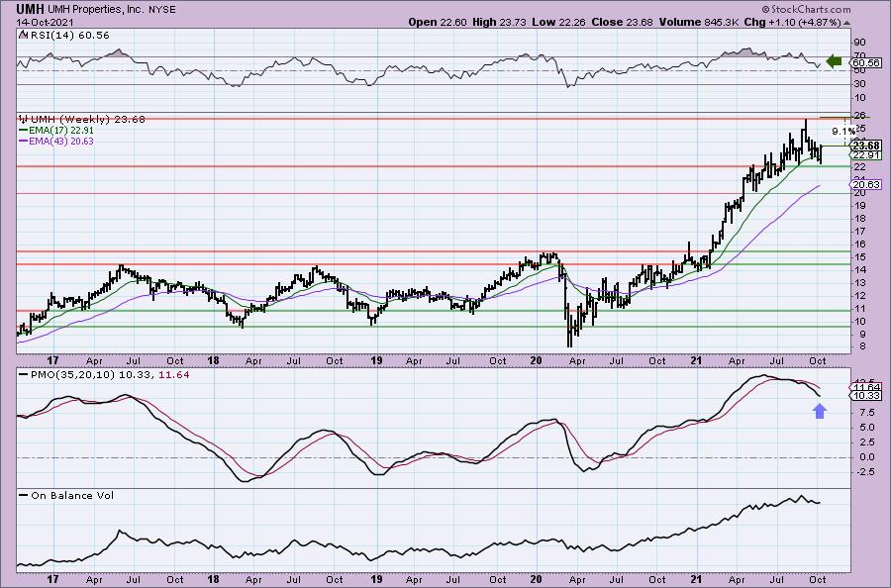Click the UMH ticker symbol in header
Viewport: 891px width, 588px height.
coord(29,9)
